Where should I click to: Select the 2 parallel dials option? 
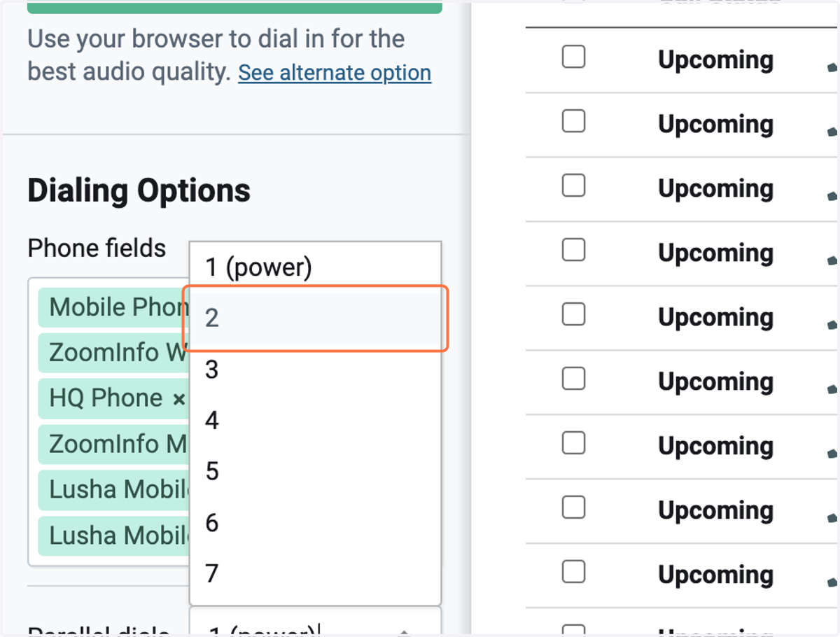pyautogui.click(x=315, y=318)
